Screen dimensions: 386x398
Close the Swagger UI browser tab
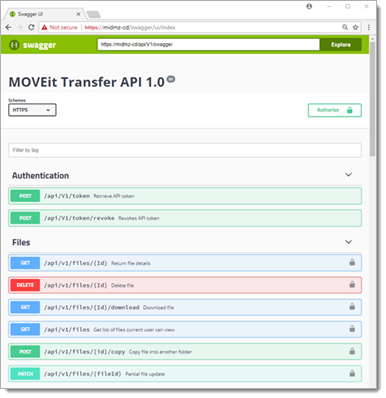tap(78, 14)
